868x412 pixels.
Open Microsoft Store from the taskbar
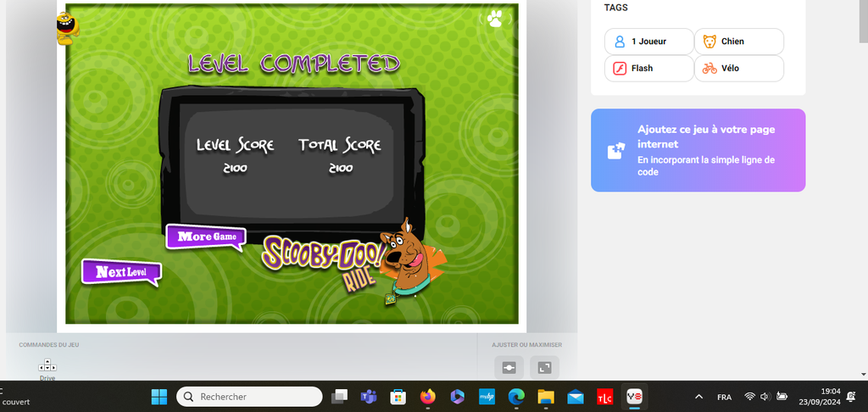[398, 397]
